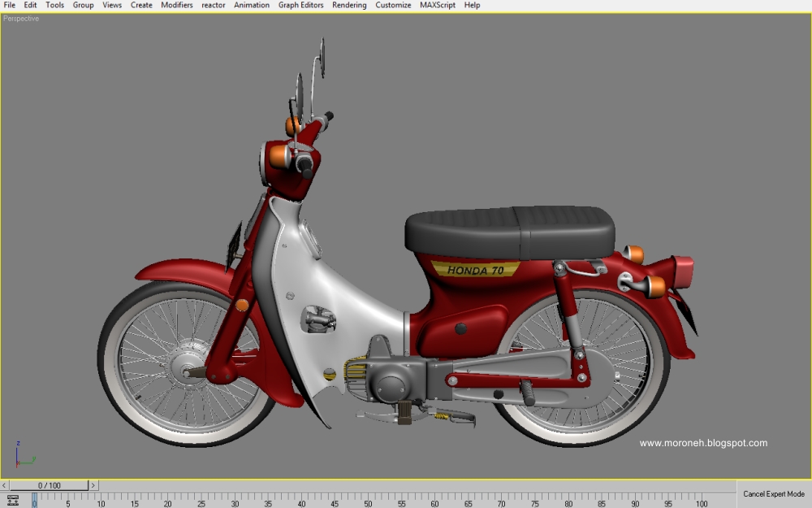This screenshot has width=812, height=508.
Task: Open the Animation menu
Action: pyautogui.click(x=252, y=5)
